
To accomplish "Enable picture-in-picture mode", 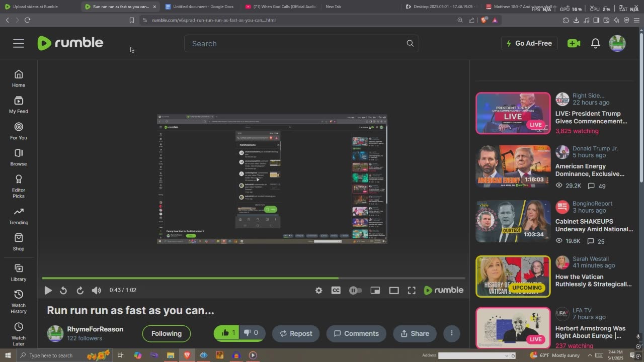I will tap(375, 290).
